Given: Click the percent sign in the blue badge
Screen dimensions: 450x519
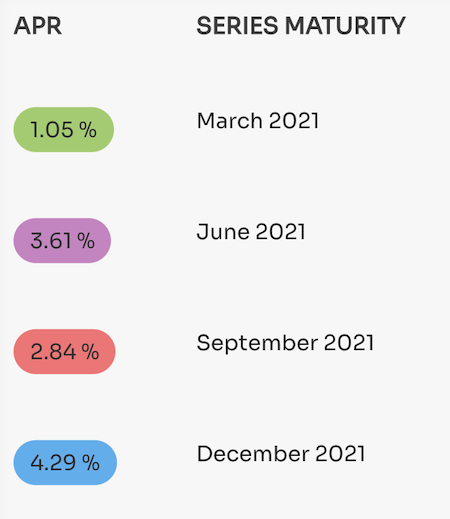Looking at the screenshot, I should click(91, 463).
